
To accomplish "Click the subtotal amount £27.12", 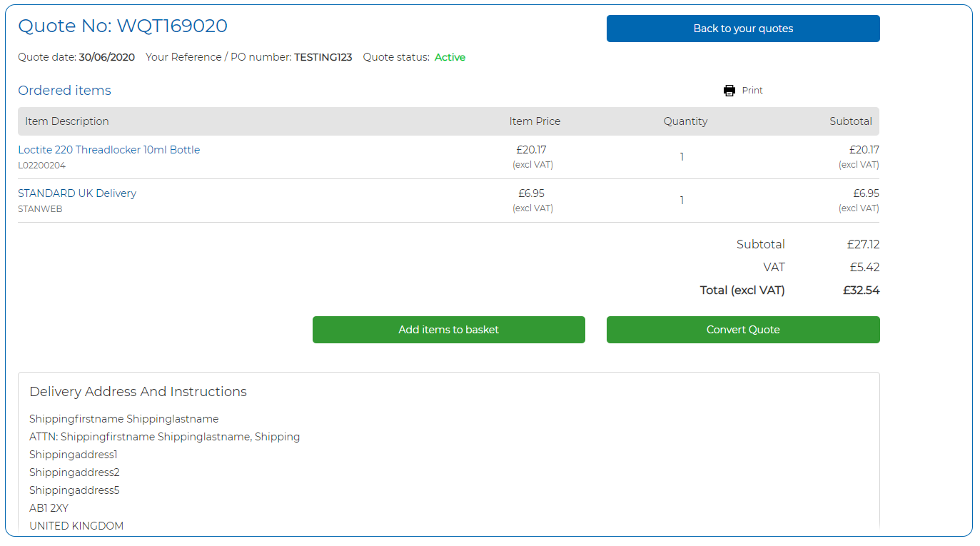I will (x=864, y=245).
